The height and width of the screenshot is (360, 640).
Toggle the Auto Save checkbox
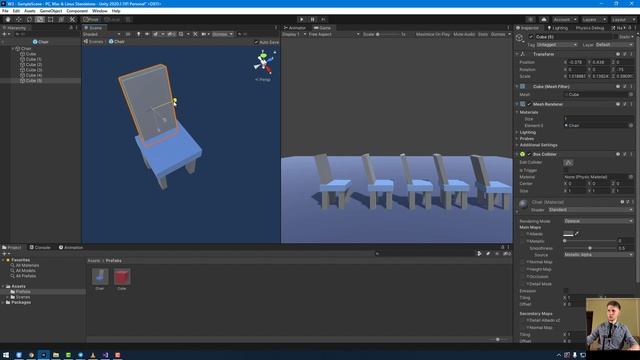tap(256, 42)
